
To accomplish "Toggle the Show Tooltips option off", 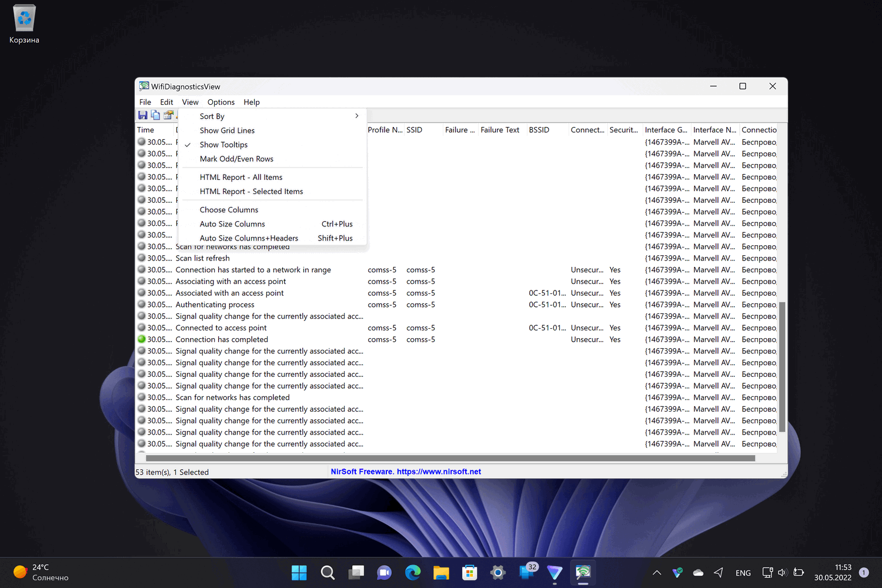I will pos(223,145).
